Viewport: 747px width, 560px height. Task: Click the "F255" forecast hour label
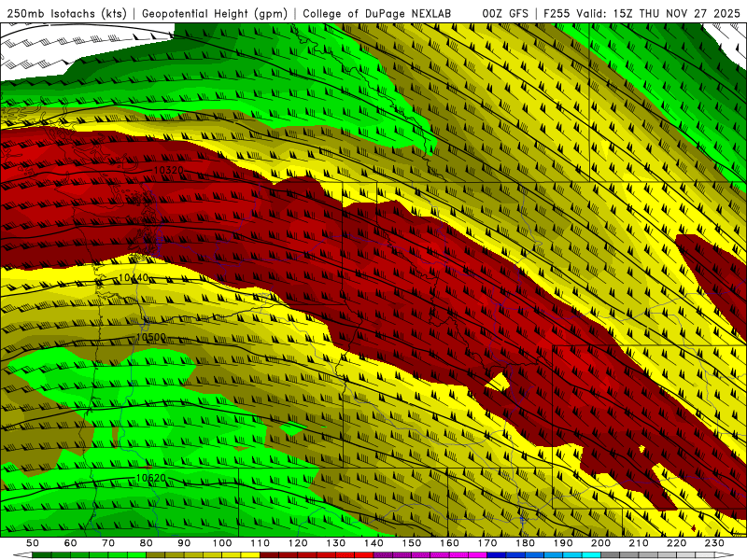coord(557,13)
